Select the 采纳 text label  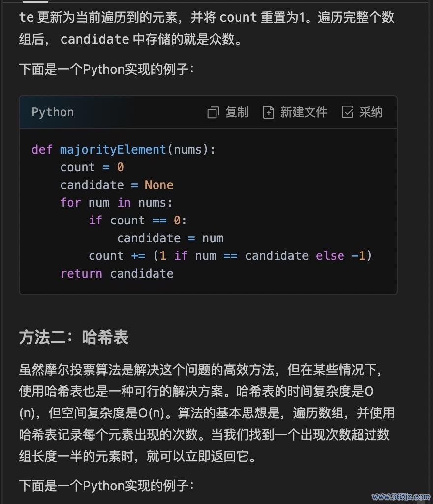pyautogui.click(x=371, y=112)
